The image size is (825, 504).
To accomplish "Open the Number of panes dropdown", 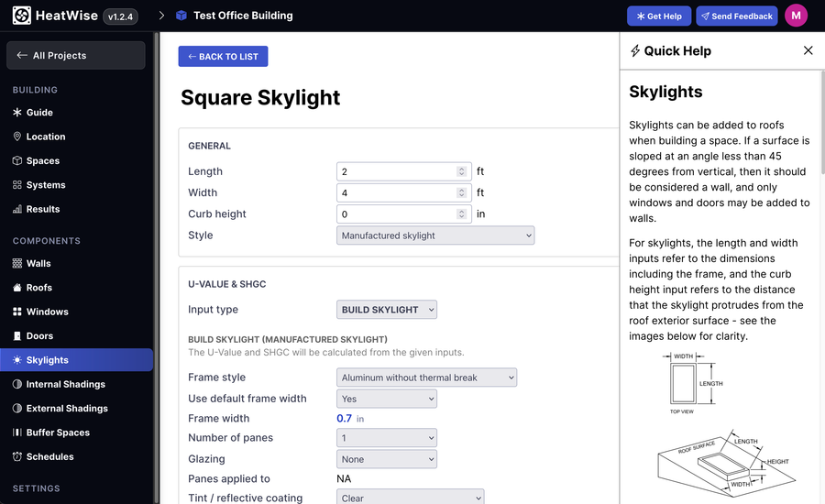I will 387,438.
